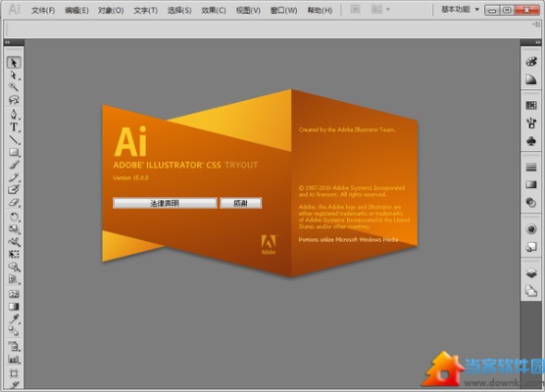545x392 pixels.
Task: Open the Graphic Styles panel
Action: [531, 247]
